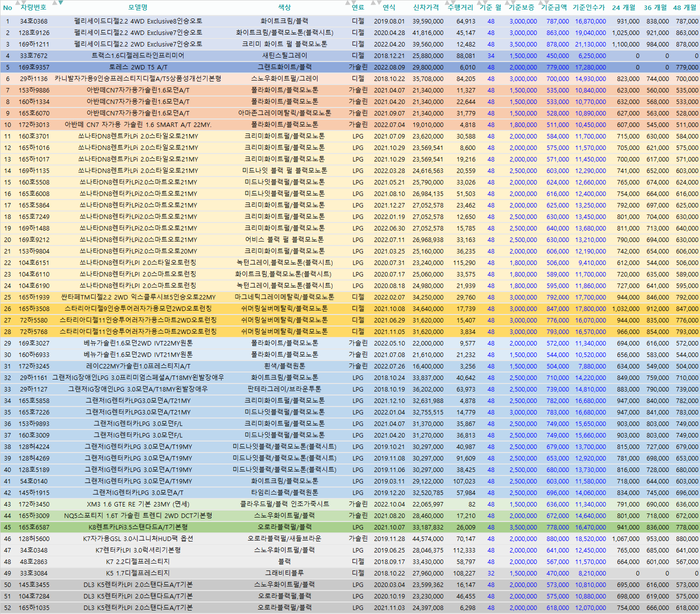This screenshot has height=614, width=700.
Task: Click color cell 아마존그레이메탈릭/블랙모노톤
Action: pos(284,113)
